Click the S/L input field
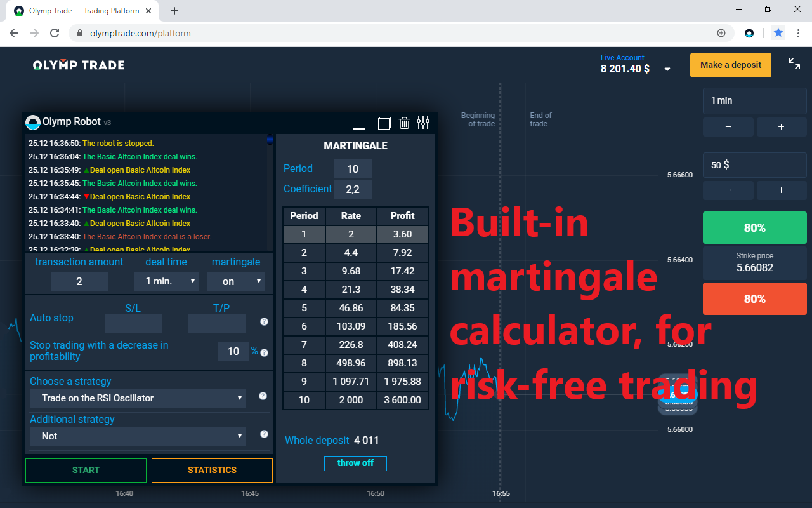 tap(133, 324)
